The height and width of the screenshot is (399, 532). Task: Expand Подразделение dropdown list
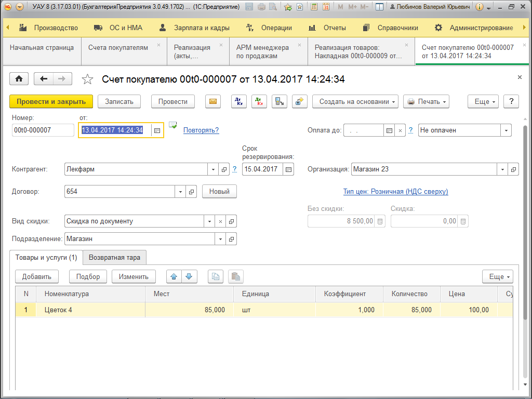pyautogui.click(x=220, y=239)
